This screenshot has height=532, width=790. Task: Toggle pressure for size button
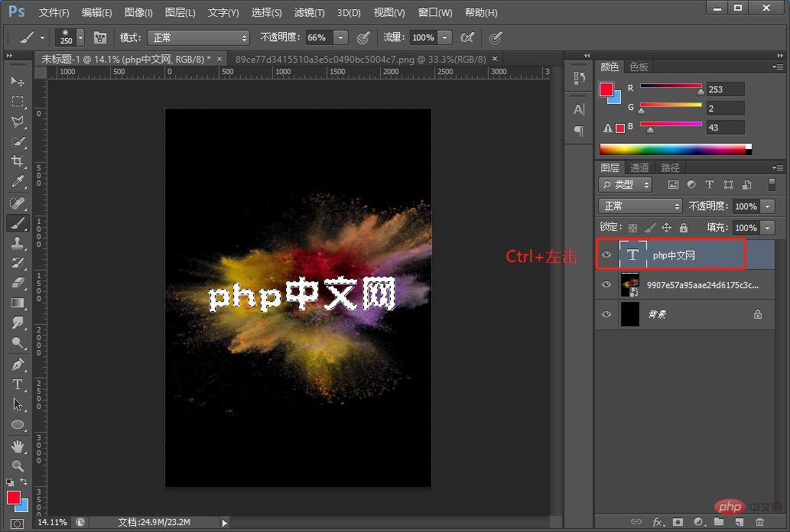[496, 37]
